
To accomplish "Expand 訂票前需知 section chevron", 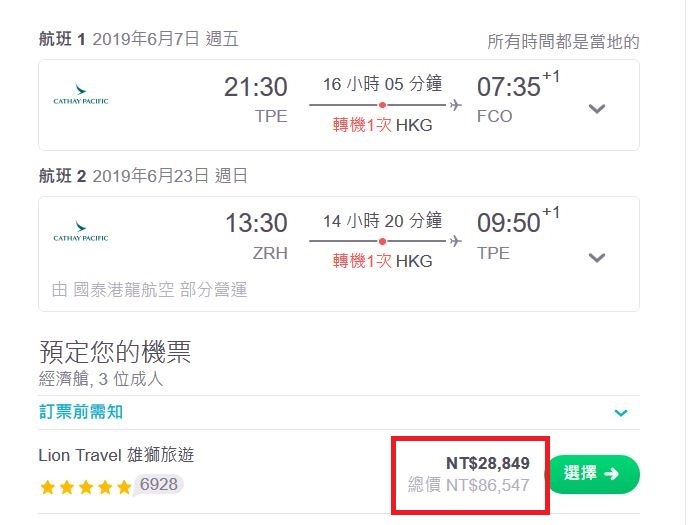I will pyautogui.click(x=621, y=413).
